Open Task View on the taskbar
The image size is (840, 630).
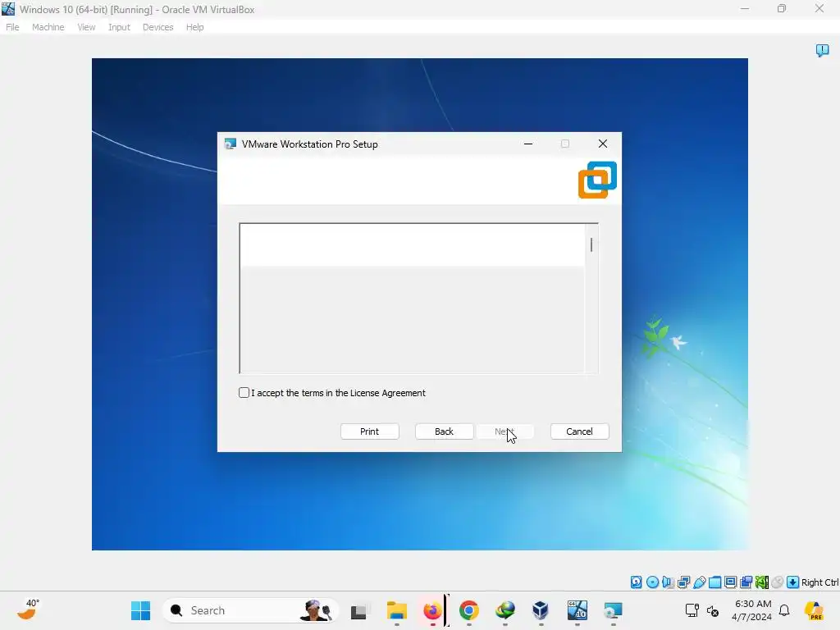[x=358, y=610]
